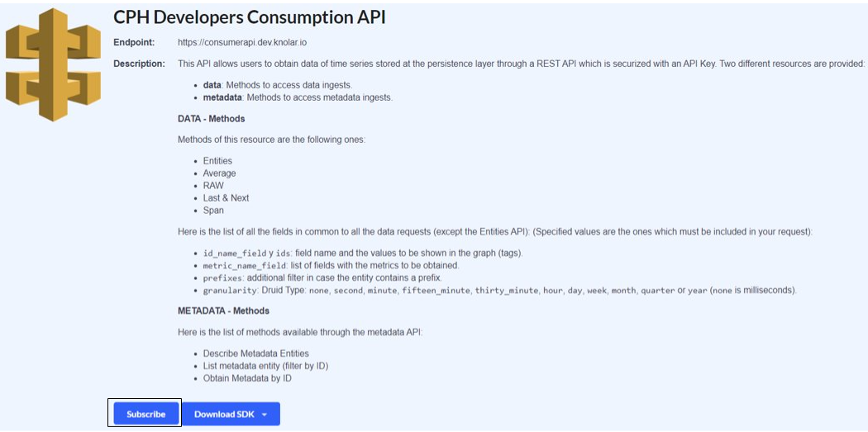Image resolution: width=868 pixels, height=432 pixels.
Task: Select the Last & Next list item
Action: (x=226, y=198)
